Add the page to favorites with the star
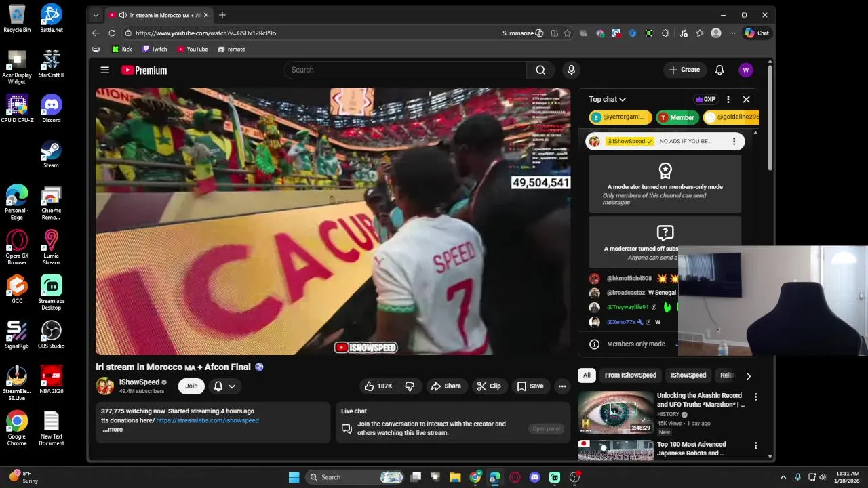This screenshot has width=868, height=488. tap(567, 33)
